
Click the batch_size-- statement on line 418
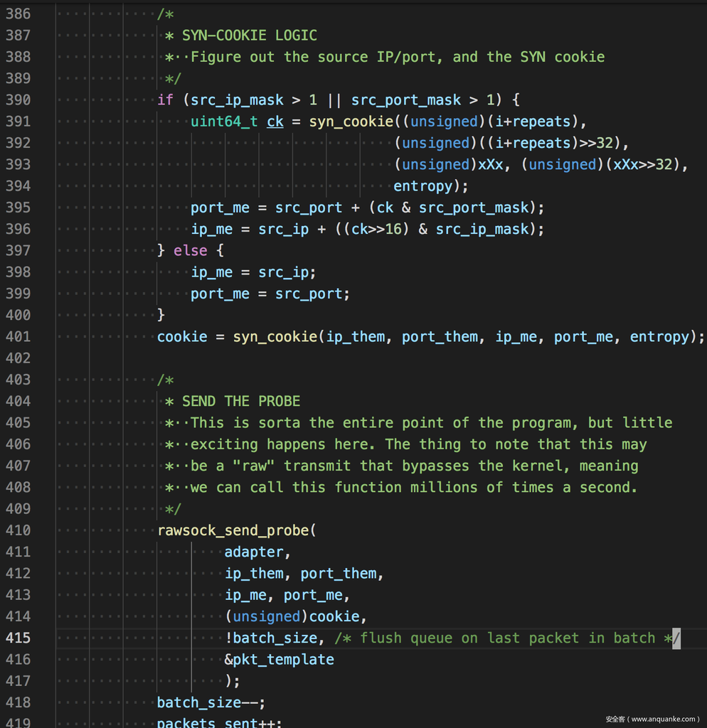click(211, 702)
